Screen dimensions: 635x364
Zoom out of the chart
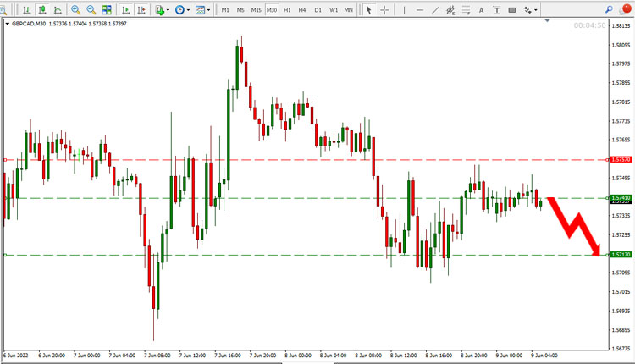pyautogui.click(x=91, y=9)
